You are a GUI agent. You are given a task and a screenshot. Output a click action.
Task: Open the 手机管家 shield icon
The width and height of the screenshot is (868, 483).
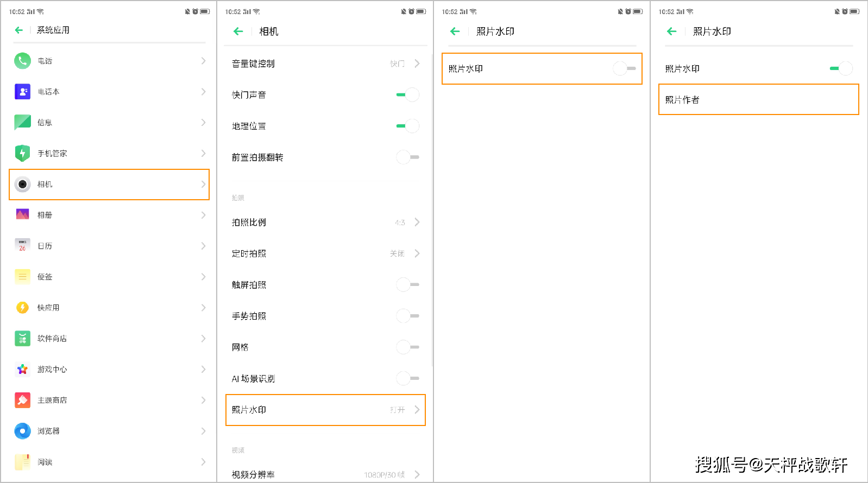22,154
